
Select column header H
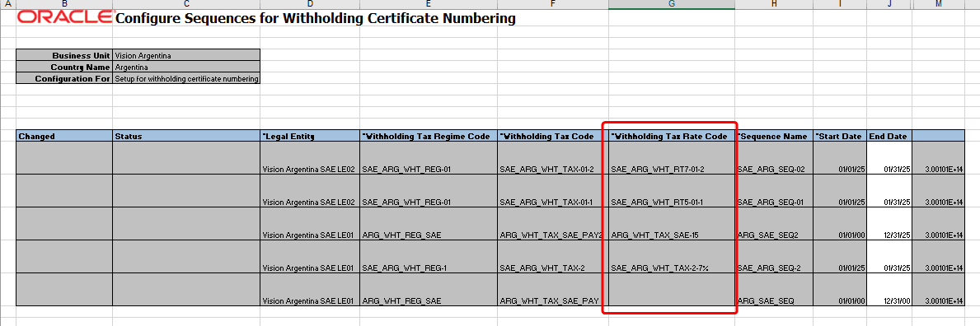(775, 4)
